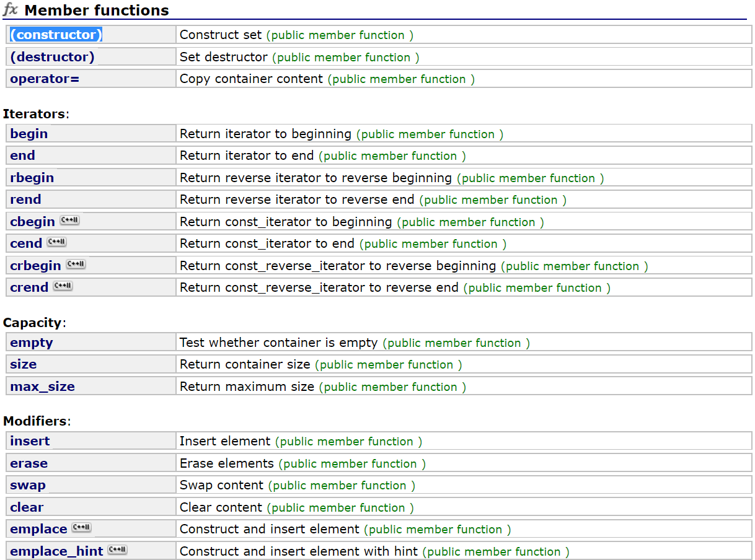The height and width of the screenshot is (560, 755).
Task: Click the 'Construct set' description text
Action: [x=221, y=35]
